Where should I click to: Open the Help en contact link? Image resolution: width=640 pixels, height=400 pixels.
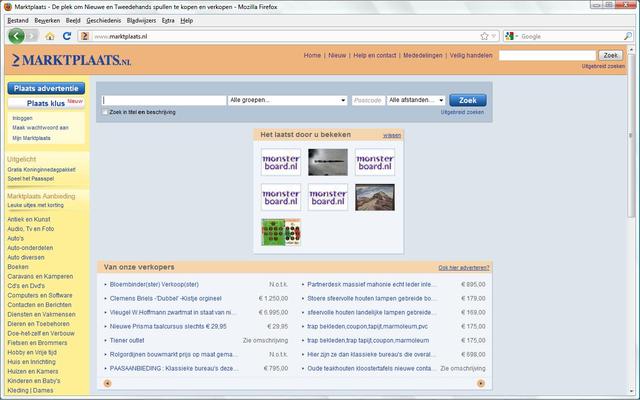(x=375, y=56)
